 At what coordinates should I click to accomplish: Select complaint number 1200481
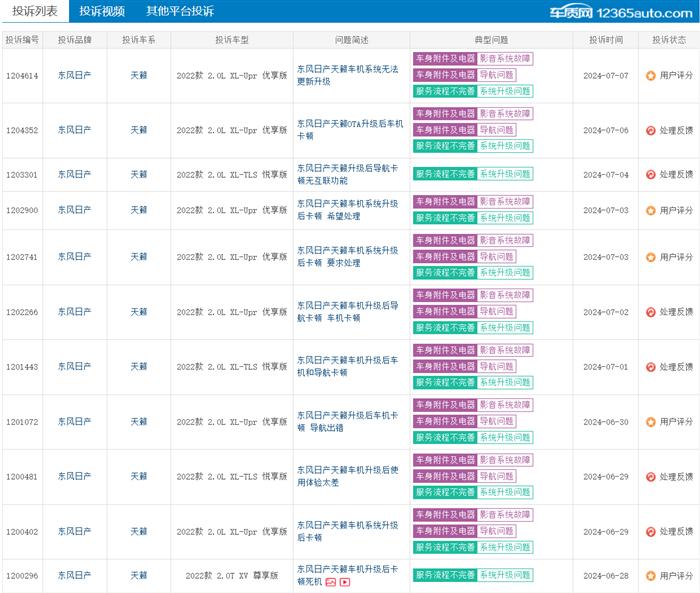point(22,477)
